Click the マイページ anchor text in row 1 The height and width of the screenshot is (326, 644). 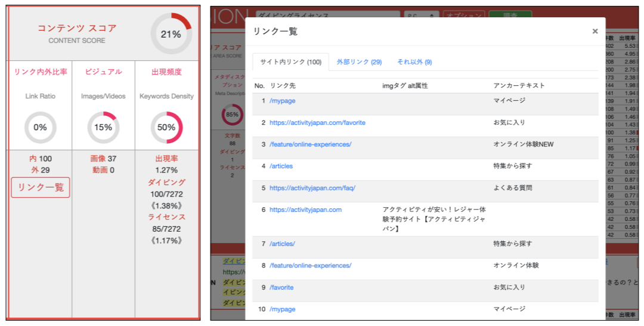coord(509,100)
